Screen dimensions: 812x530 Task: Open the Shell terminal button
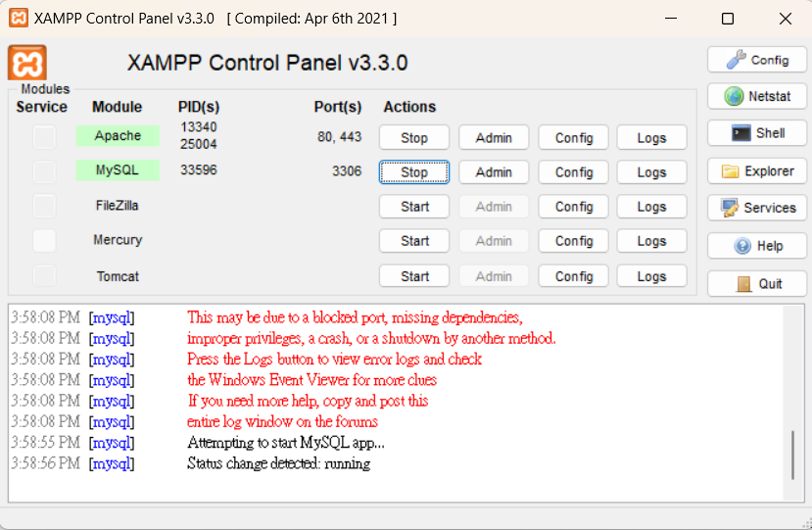[x=756, y=133]
